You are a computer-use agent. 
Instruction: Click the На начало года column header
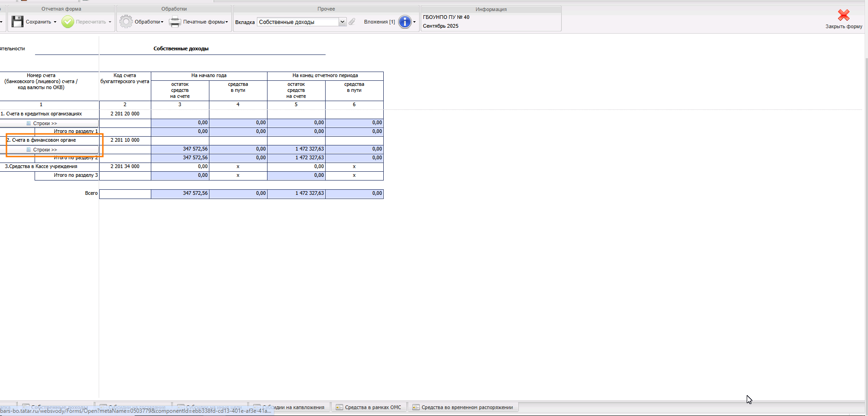pyautogui.click(x=209, y=75)
